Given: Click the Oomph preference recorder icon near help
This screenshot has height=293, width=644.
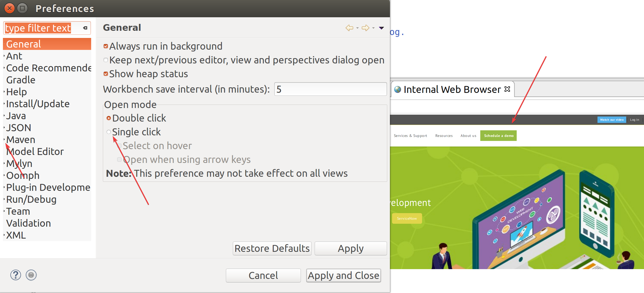Looking at the screenshot, I should click(31, 275).
